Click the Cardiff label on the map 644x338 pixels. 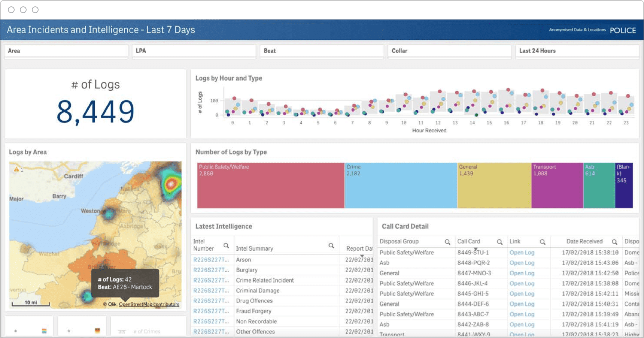point(73,176)
